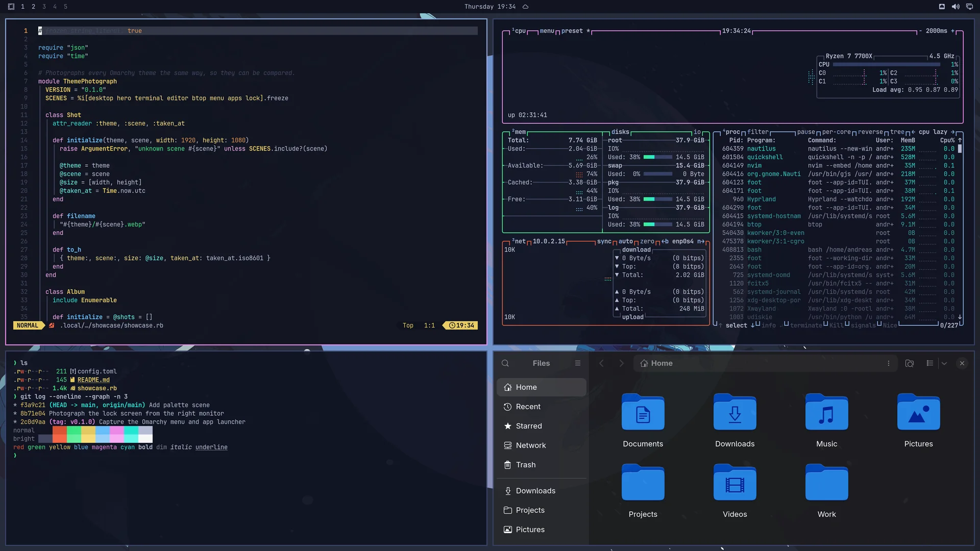Open the Music folder

point(826,421)
